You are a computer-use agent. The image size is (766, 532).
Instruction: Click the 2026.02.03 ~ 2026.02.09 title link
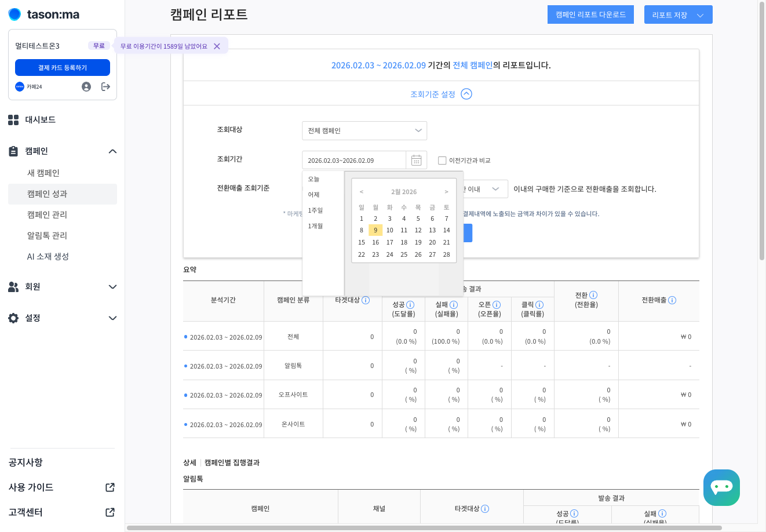(378, 65)
